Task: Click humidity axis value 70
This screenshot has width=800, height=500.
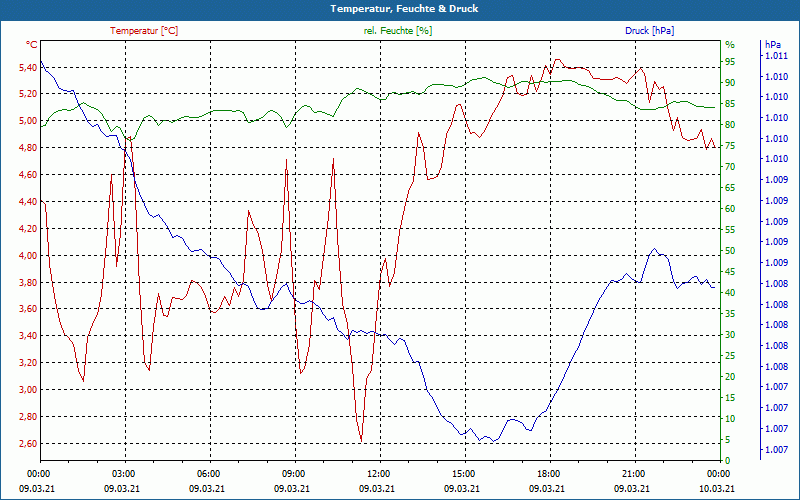Action: [730, 167]
